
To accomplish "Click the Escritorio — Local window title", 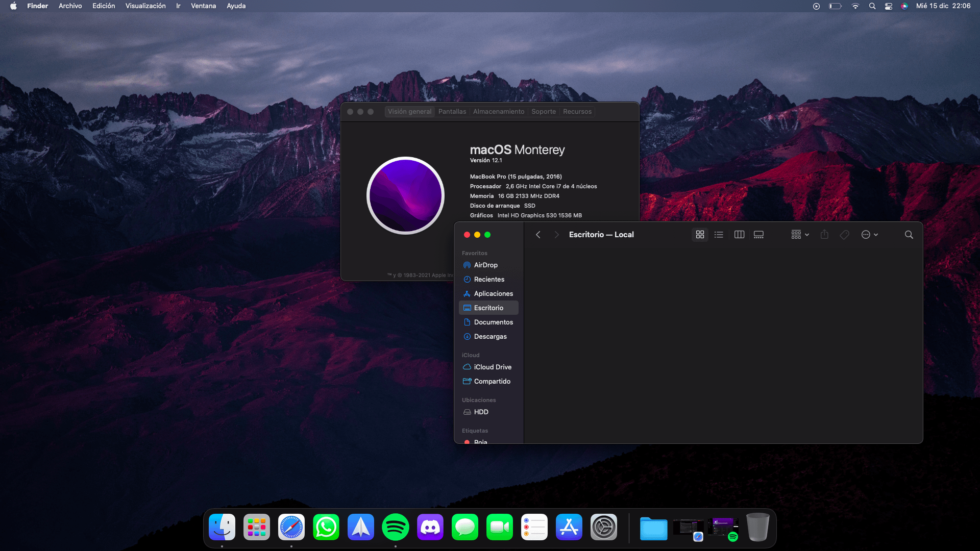I will click(601, 235).
